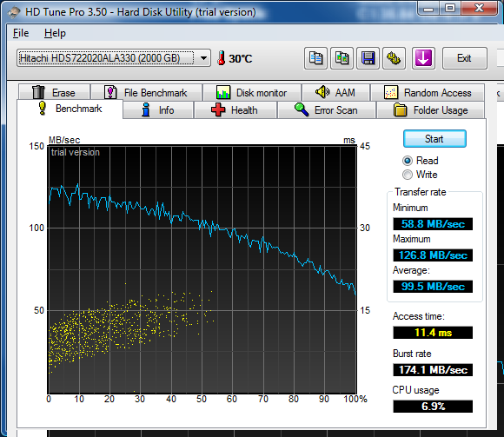Start the benchmark with Start button
This screenshot has height=437, width=504.
434,139
